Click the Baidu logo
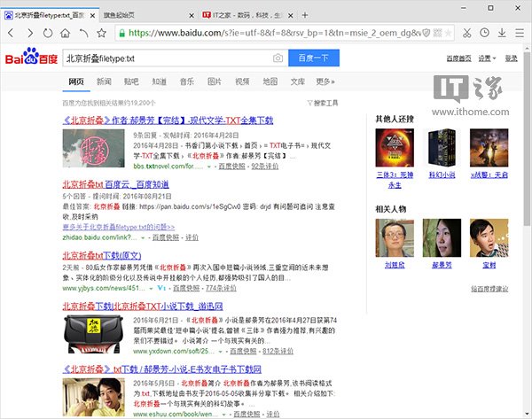This screenshot has height=419, width=532. [30, 58]
